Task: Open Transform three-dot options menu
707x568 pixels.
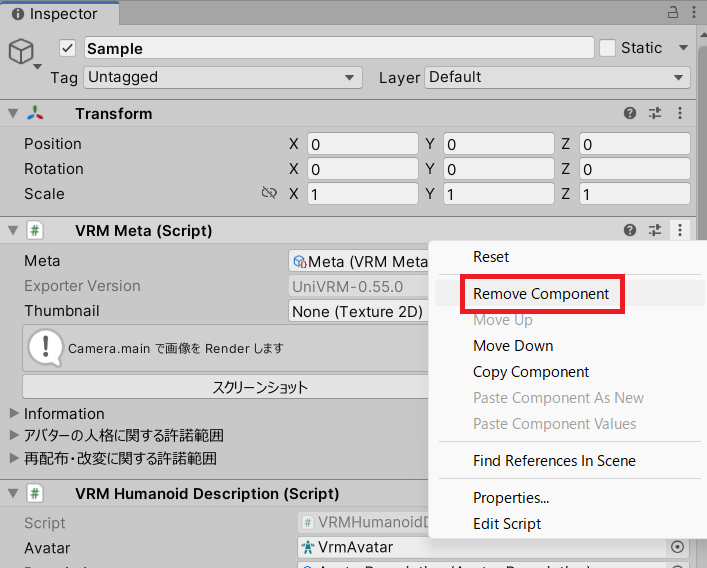Action: 680,114
